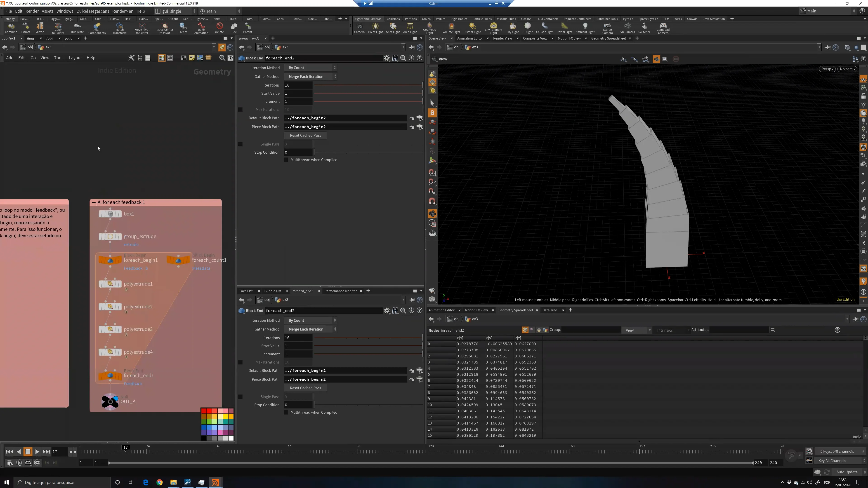
Task: Click the Reset Cached Pass button
Action: coord(305,135)
